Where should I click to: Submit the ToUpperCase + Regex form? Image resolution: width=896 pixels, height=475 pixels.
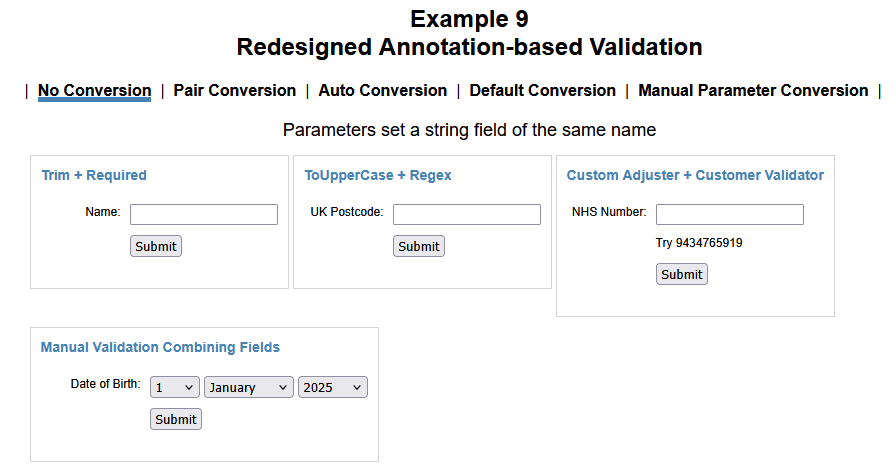[418, 246]
